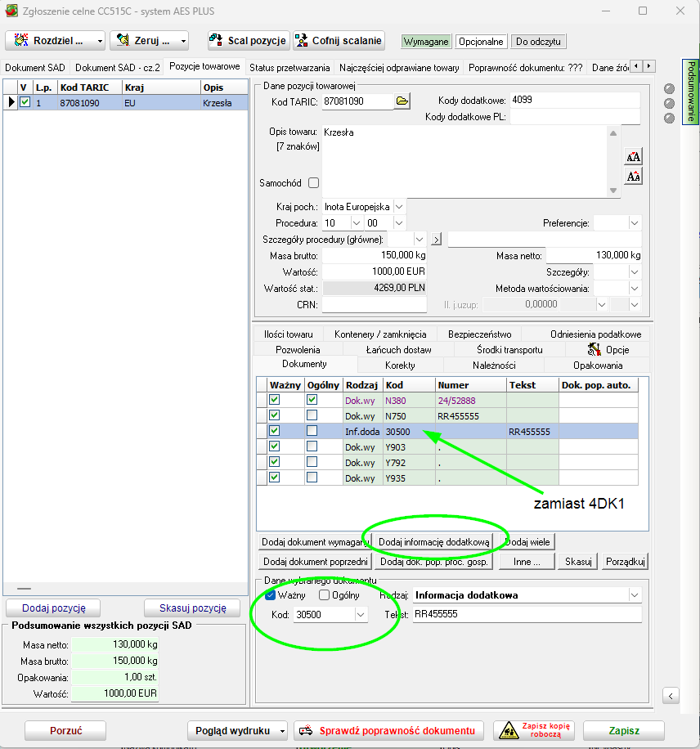Expand the Procedura 00 dropdown

pos(399,223)
